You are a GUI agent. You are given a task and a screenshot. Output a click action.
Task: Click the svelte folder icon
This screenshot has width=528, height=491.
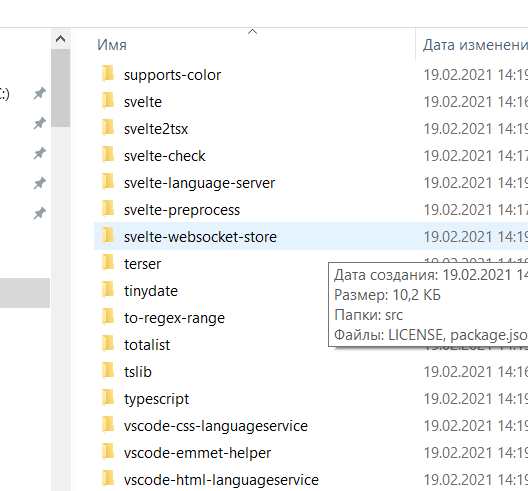point(108,101)
